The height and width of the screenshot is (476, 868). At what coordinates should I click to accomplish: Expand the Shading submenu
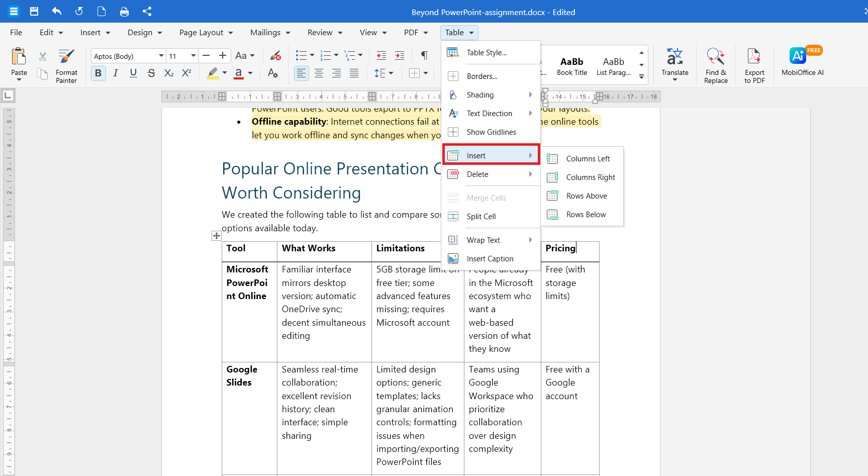click(491, 95)
